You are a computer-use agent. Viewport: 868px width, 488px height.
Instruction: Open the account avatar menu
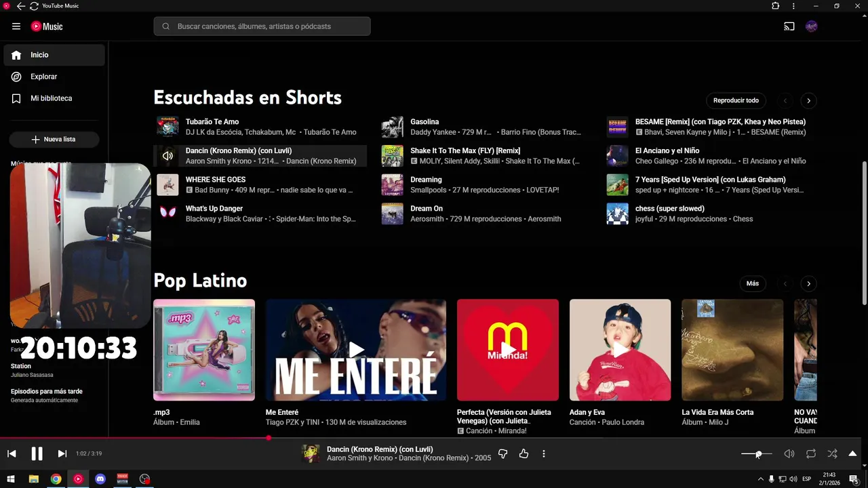pyautogui.click(x=811, y=26)
